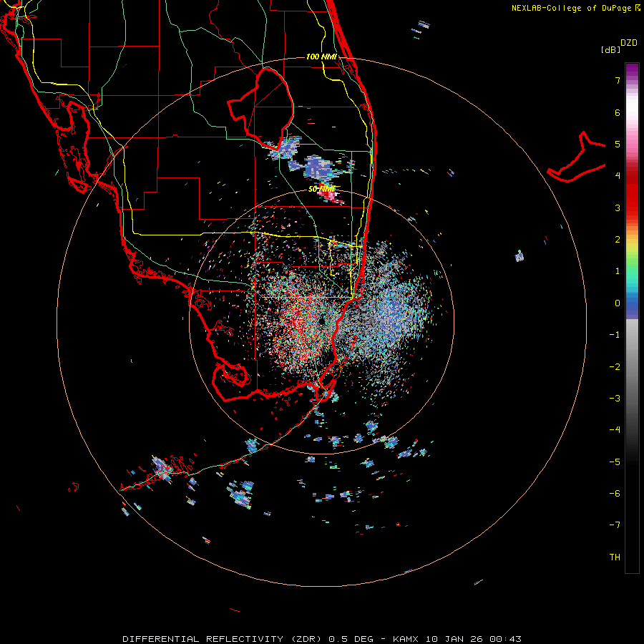Click the colorbar tick label 3

(618, 208)
